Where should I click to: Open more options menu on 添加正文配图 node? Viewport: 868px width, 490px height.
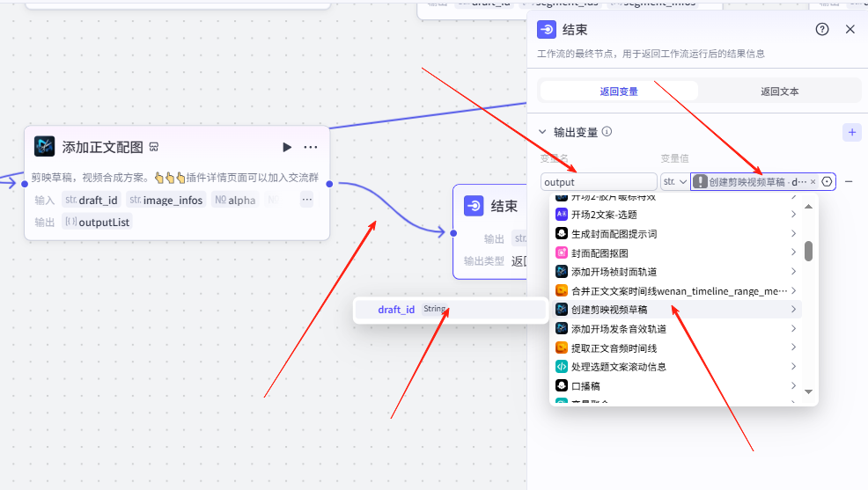click(x=311, y=147)
